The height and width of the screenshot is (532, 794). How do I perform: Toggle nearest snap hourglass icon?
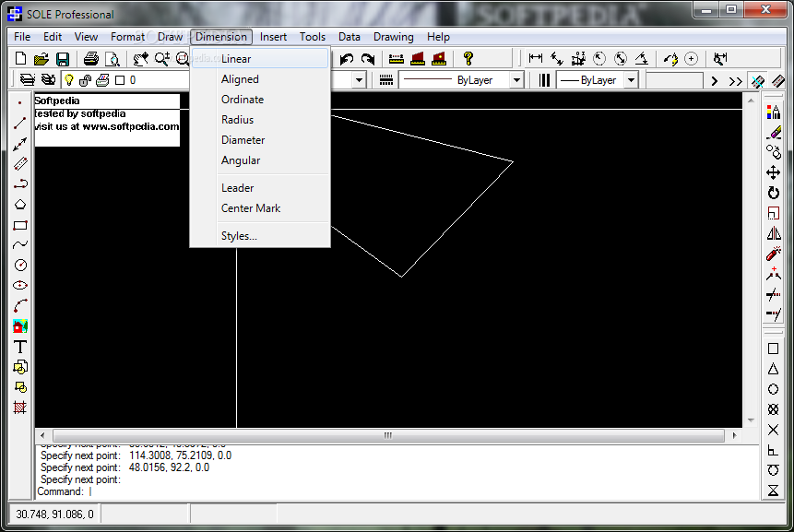coord(773,491)
